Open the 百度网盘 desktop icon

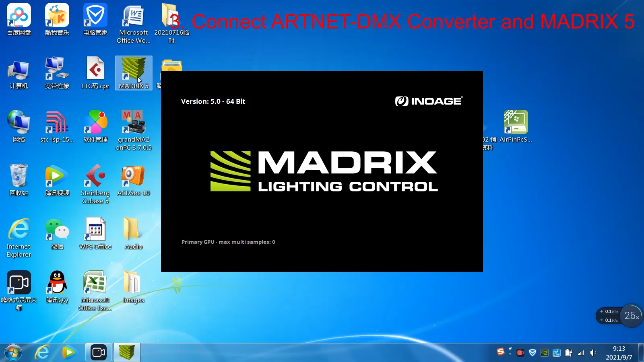tap(19, 19)
